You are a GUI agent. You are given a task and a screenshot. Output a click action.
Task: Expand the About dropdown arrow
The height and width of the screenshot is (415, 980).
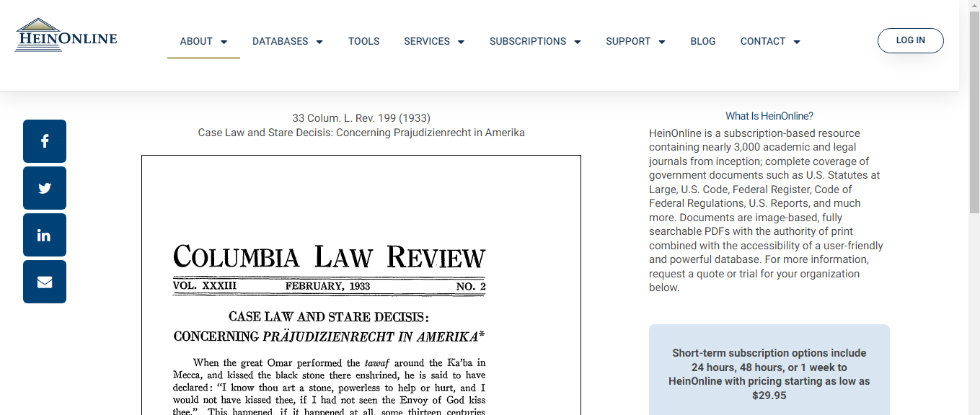224,42
